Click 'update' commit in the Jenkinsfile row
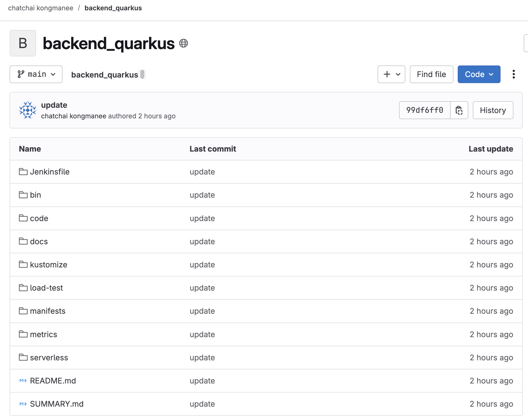The width and height of the screenshot is (528, 420). click(x=202, y=172)
